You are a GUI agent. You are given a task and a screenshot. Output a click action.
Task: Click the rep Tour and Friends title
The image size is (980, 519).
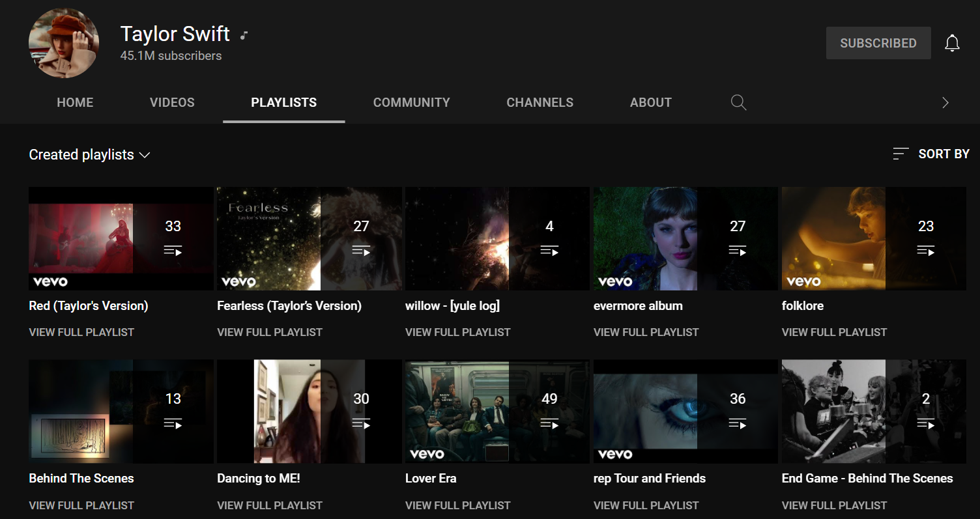click(x=650, y=479)
